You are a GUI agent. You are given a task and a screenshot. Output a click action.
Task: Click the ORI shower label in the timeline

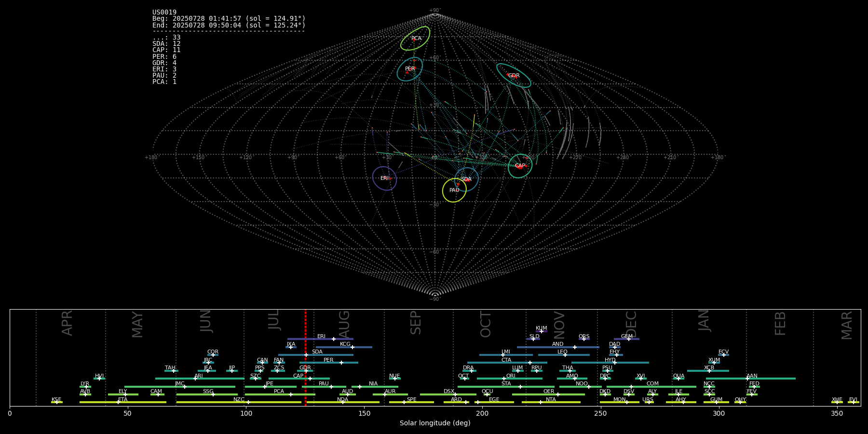(511, 376)
